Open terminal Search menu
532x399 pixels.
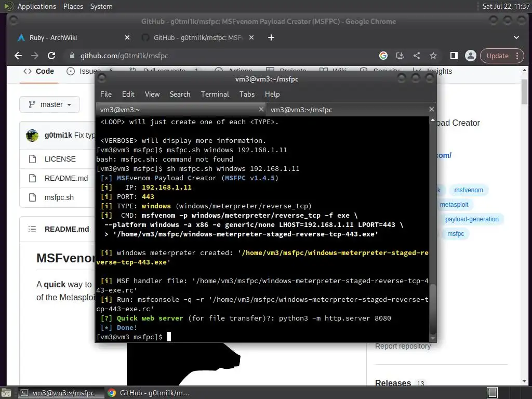point(180,95)
